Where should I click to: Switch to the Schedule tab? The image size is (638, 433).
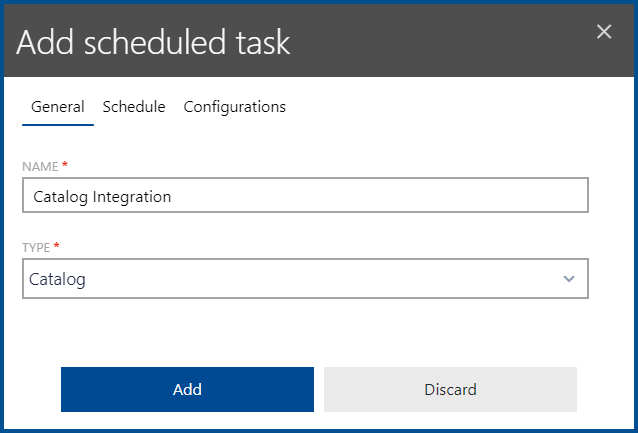(134, 107)
